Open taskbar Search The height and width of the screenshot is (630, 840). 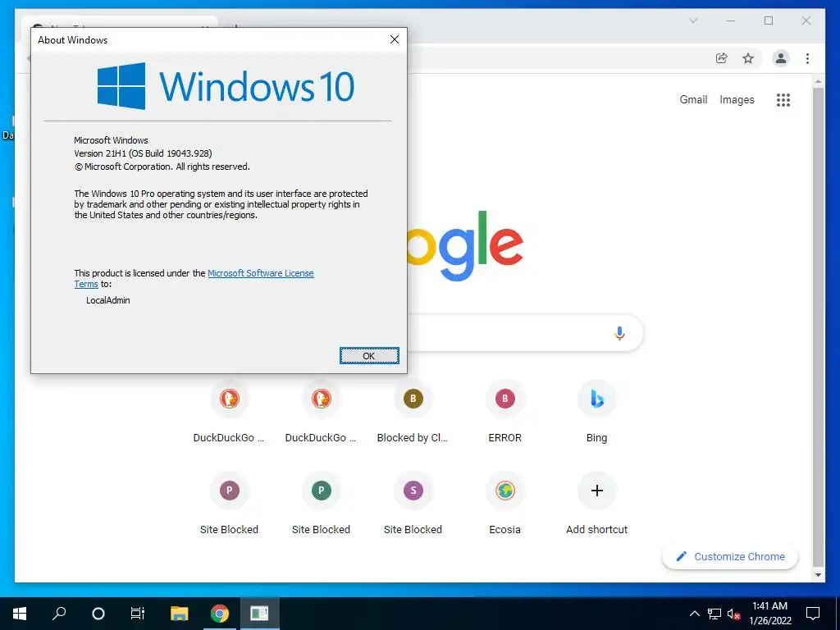coord(59,614)
